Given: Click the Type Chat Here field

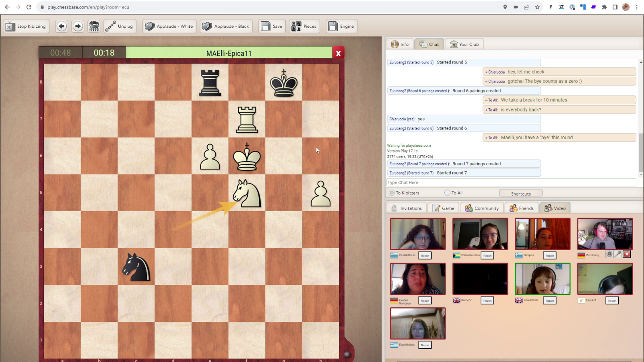Looking at the screenshot, I should pos(511,183).
